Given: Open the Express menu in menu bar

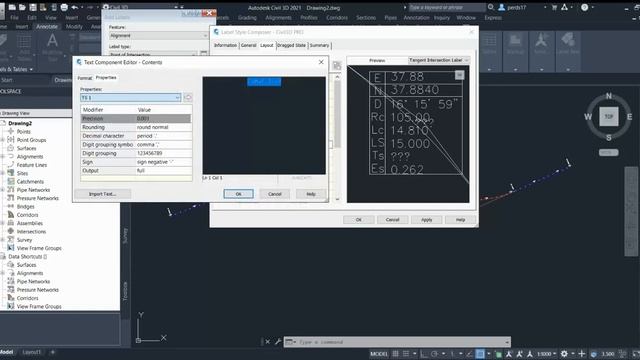Looking at the screenshot, I should click(x=493, y=18).
